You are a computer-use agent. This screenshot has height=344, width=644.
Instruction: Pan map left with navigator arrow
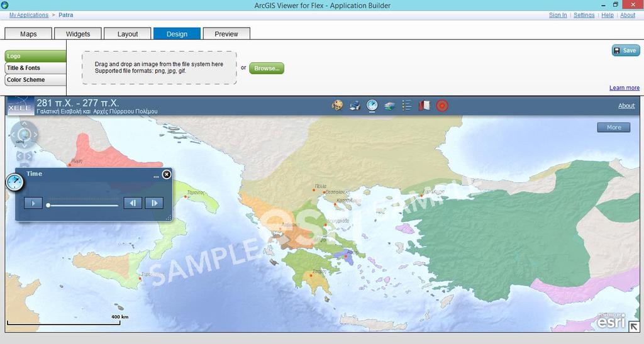point(13,134)
